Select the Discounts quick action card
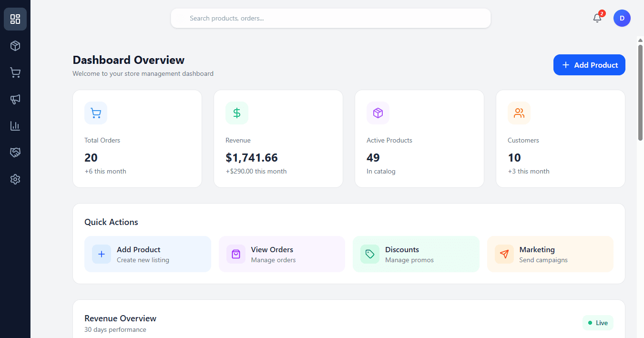Viewport: 644px width, 338px height. click(416, 254)
